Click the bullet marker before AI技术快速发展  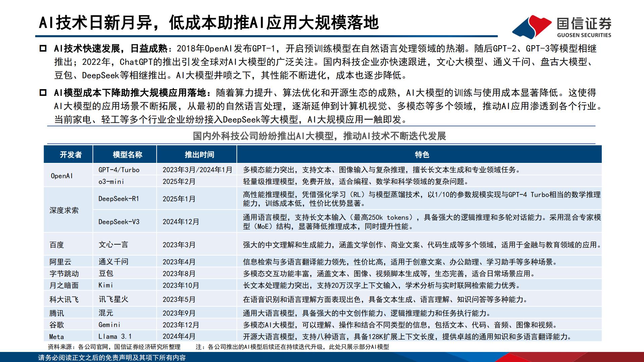coord(43,49)
